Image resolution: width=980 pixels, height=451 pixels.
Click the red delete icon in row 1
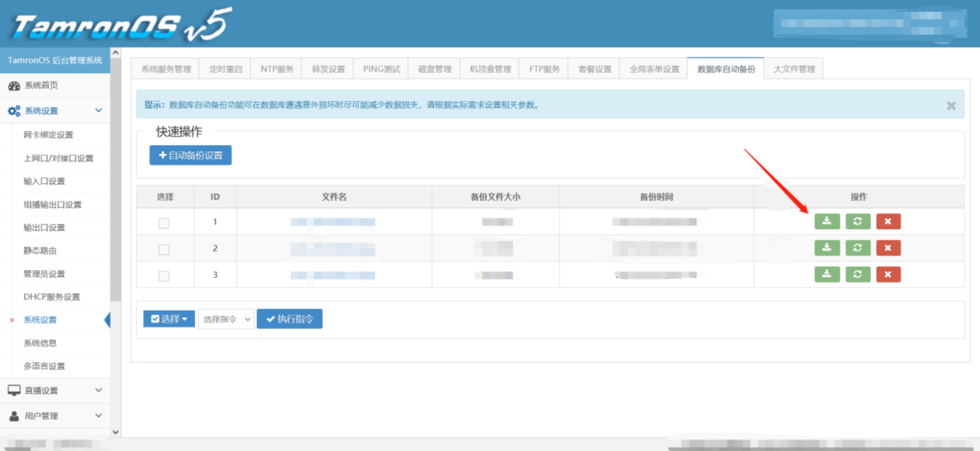click(888, 221)
